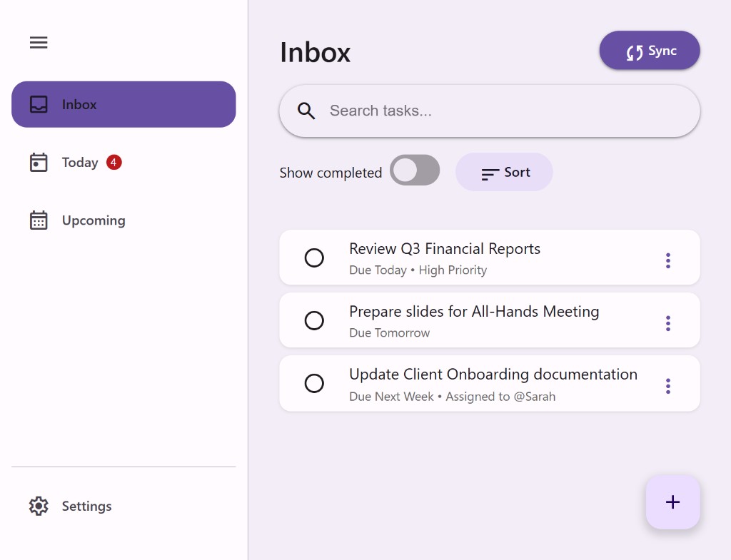The image size is (731, 560).
Task: Click the "Prepare slides for All-Hands Meeting" title
Action: 474,312
